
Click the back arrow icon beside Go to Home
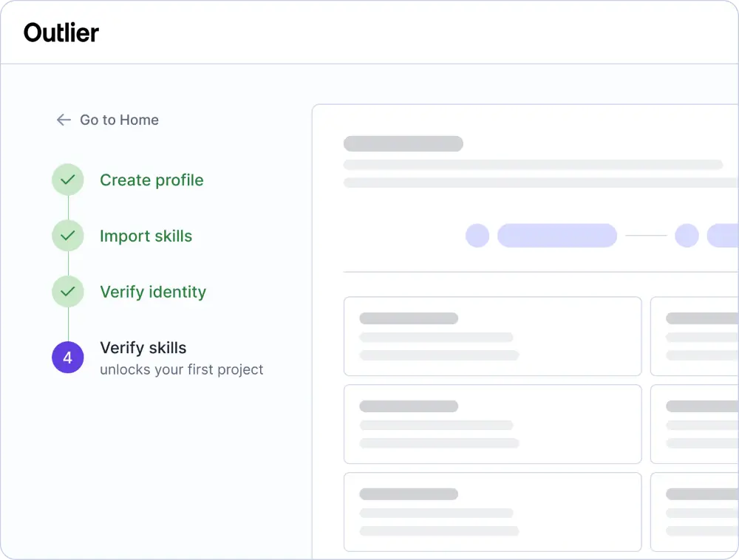click(64, 120)
